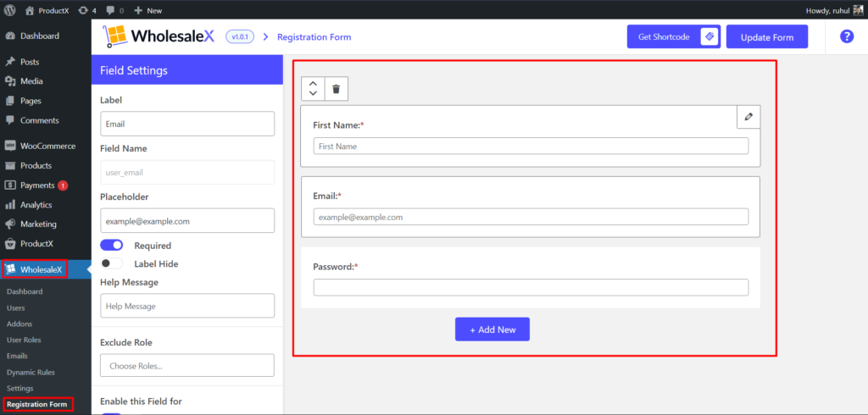Open the Users submenu
This screenshot has height=415, width=868.
[x=15, y=307]
